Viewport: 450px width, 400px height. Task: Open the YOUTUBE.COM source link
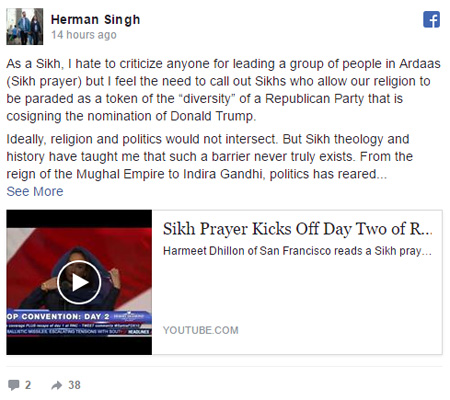[201, 330]
